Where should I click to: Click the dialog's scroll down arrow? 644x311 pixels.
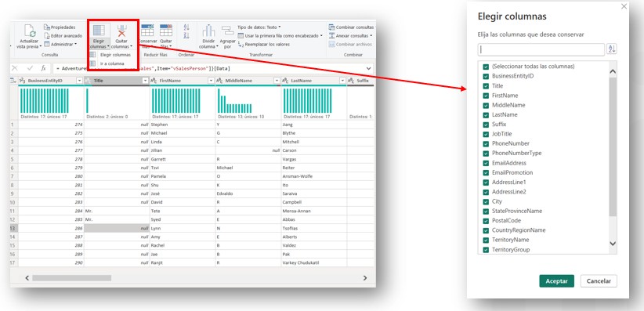click(x=613, y=244)
